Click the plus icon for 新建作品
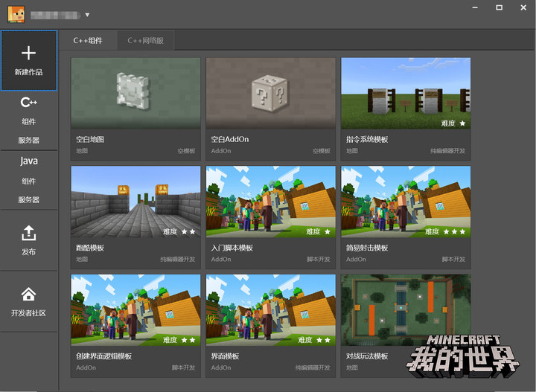This screenshot has width=536, height=392. (29, 53)
